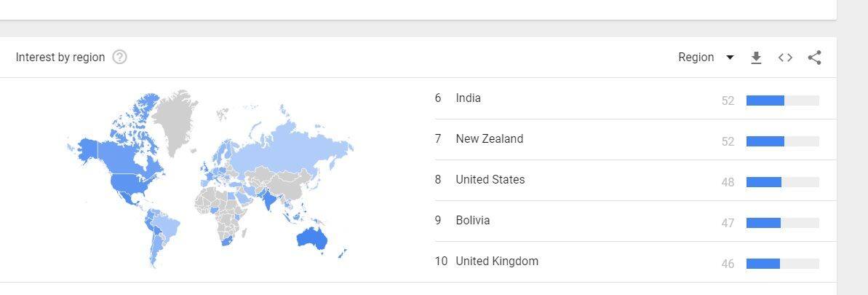
Task: Open the Interest by region help icon
Action: pos(119,57)
